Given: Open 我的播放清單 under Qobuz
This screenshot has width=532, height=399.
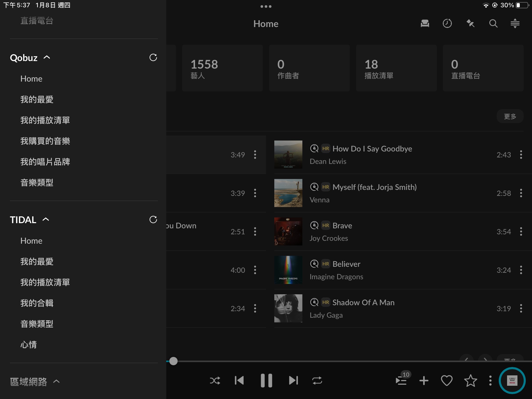Looking at the screenshot, I should click(45, 120).
